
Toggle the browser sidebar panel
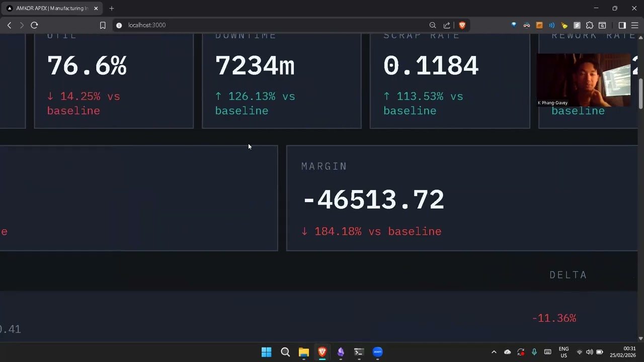tap(622, 25)
